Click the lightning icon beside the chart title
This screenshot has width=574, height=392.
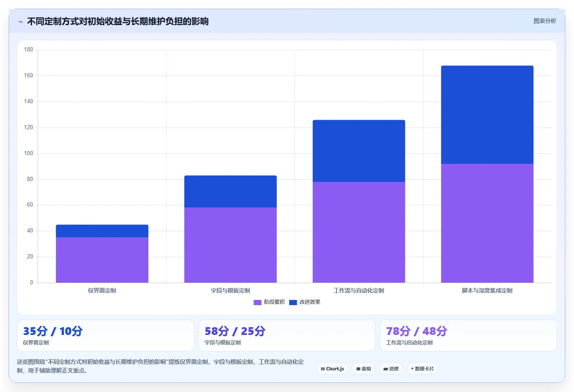20,22
